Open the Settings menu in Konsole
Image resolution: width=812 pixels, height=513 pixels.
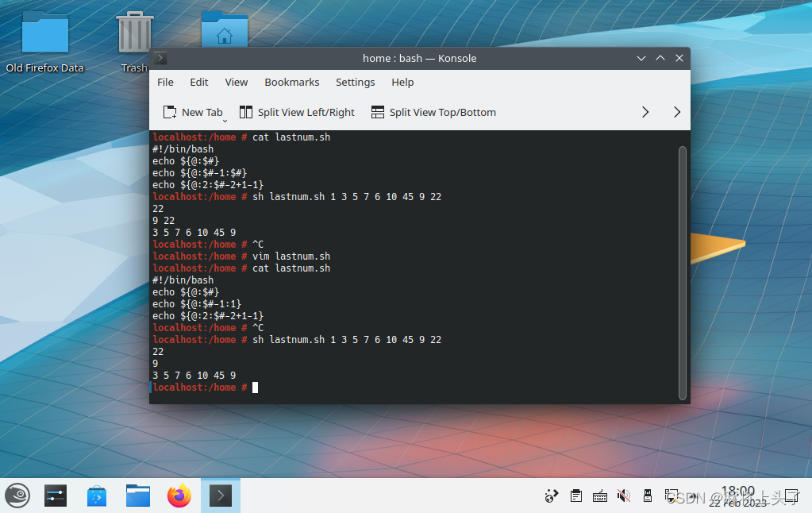[x=355, y=82]
